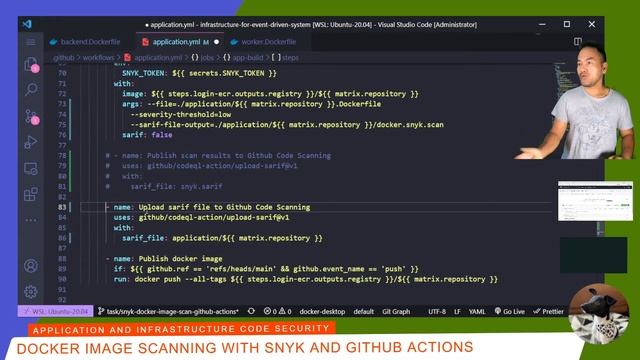The image size is (640, 360).
Task: Click line number 90 in gutter
Action: [62, 279]
